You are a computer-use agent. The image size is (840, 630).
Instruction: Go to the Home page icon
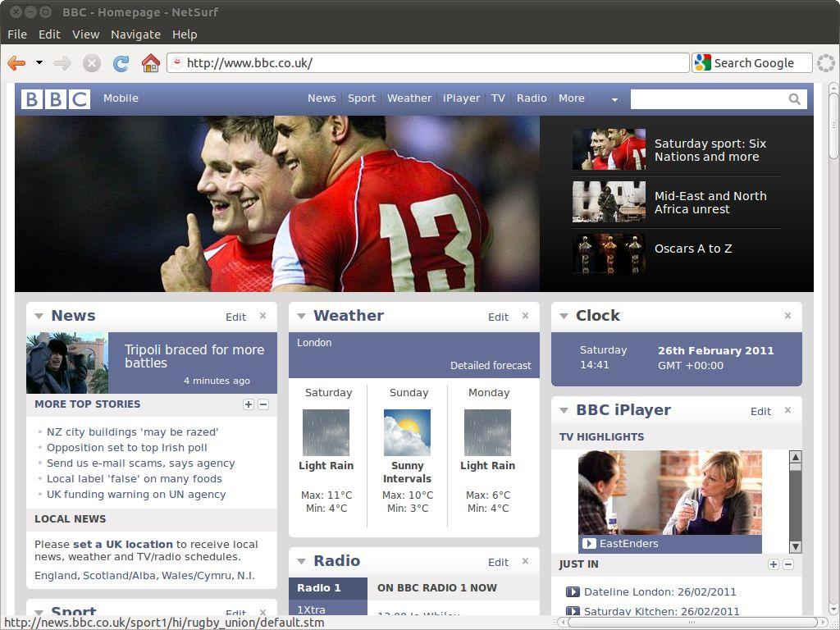click(151, 63)
